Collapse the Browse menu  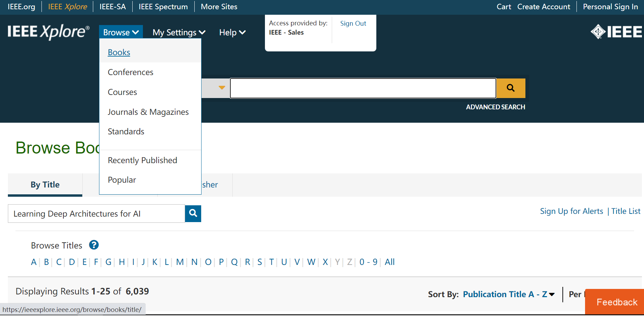click(x=121, y=33)
